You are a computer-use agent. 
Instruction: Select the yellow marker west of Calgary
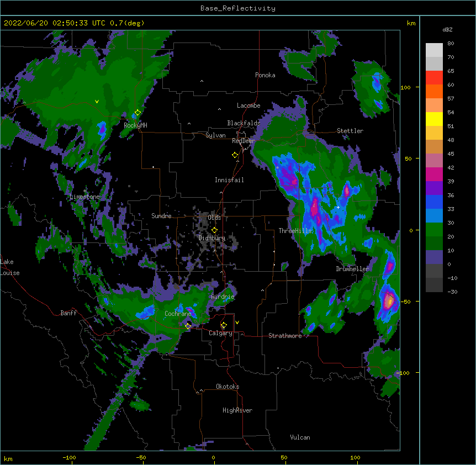(x=188, y=326)
